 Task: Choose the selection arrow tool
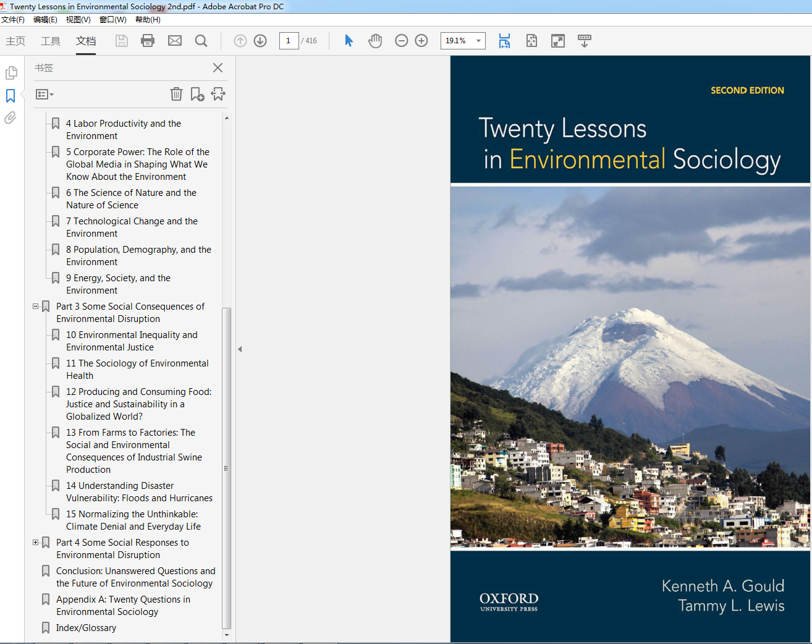(x=349, y=41)
